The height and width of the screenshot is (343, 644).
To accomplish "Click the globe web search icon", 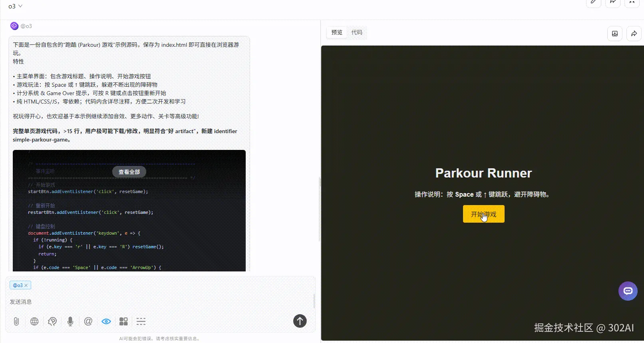I will [x=34, y=321].
